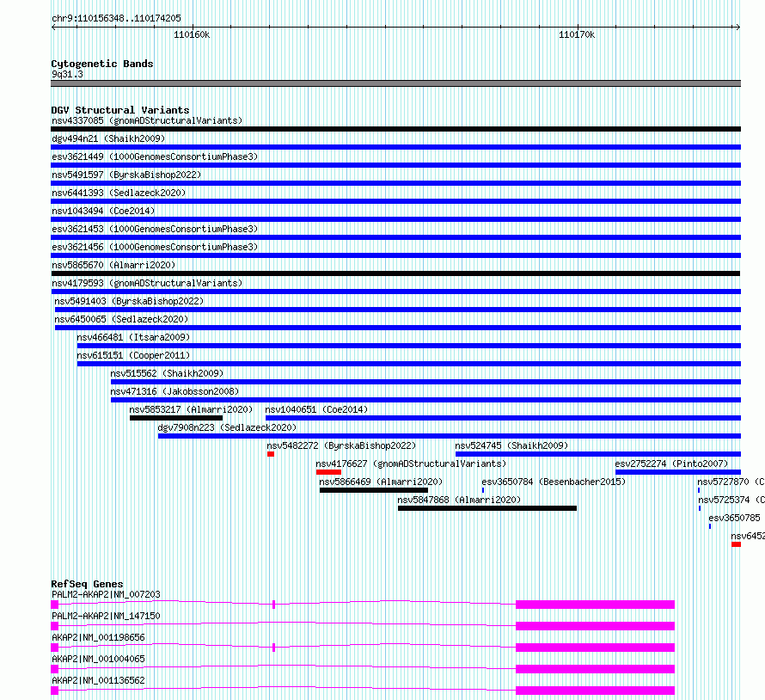Click nsv5853217 (Almarri2020) label
Image resolution: width=765 pixels, height=700 pixels.
click(191, 409)
